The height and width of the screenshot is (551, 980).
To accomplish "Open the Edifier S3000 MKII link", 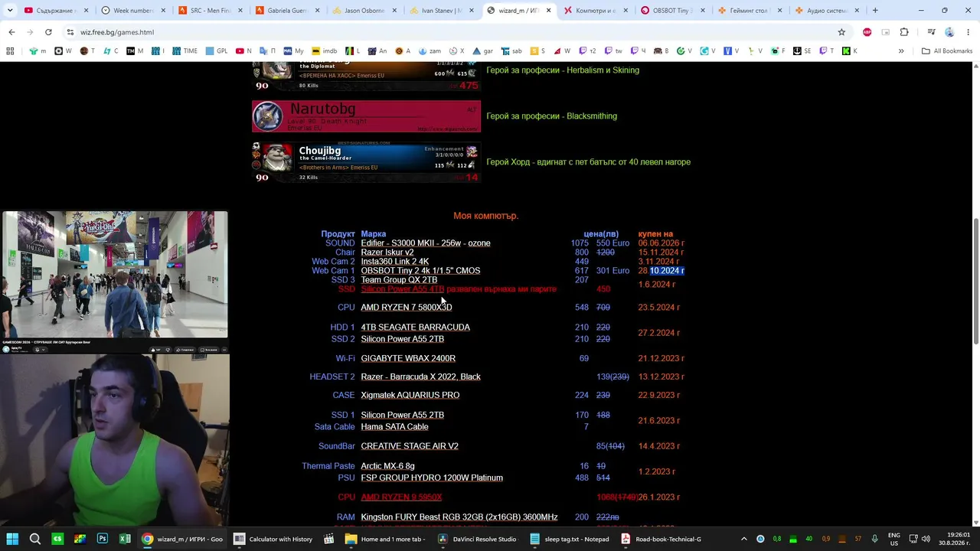I will (x=426, y=243).
